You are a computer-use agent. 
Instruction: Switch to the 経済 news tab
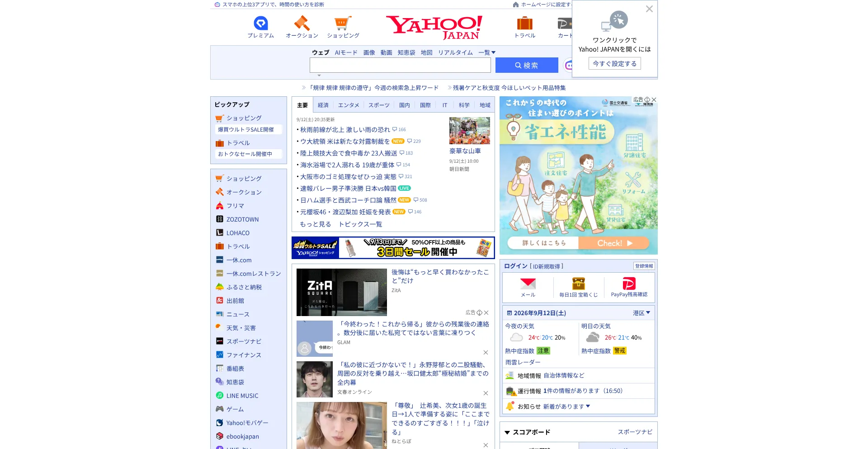pos(323,105)
